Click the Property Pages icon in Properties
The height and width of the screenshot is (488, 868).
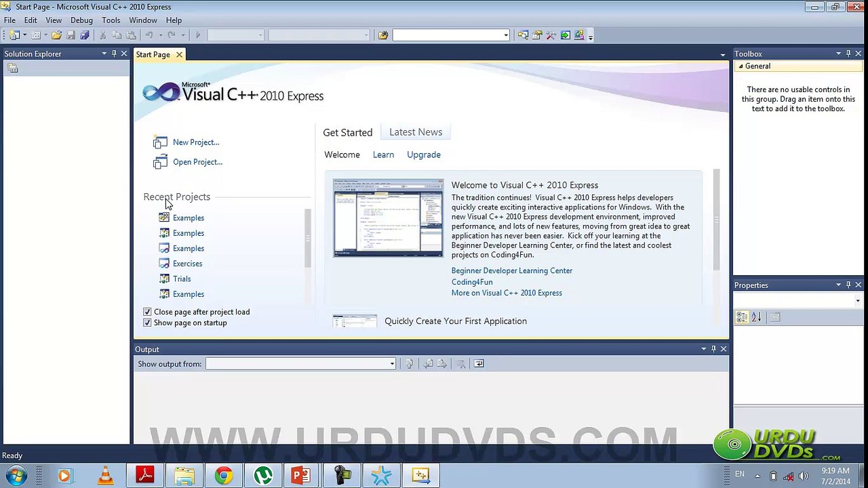click(775, 317)
